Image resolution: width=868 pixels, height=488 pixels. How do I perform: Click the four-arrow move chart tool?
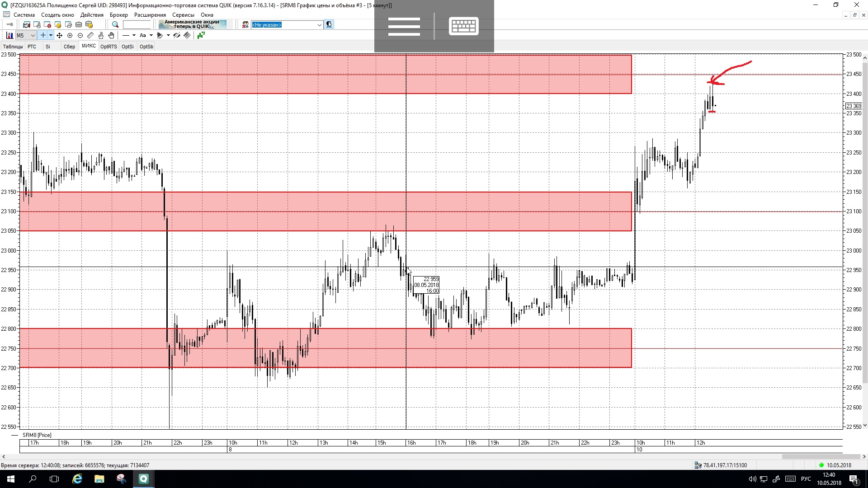[x=59, y=35]
